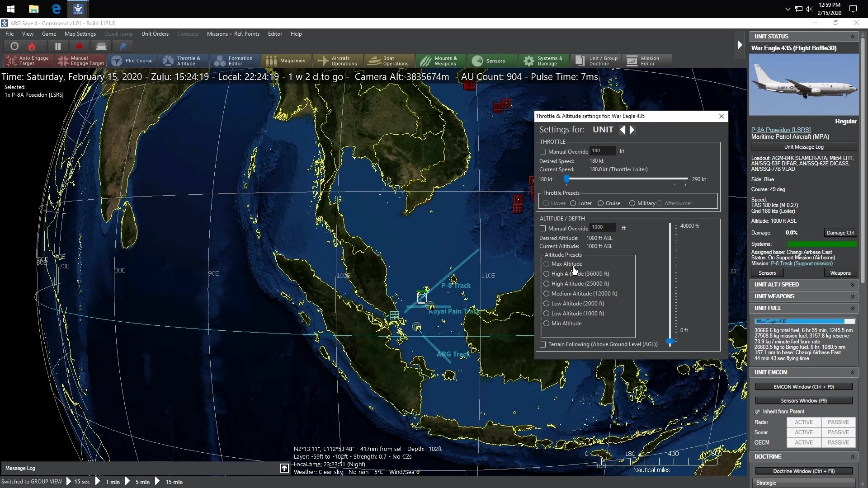Go to next unit in settings dialog
868x488 pixels.
632,130
